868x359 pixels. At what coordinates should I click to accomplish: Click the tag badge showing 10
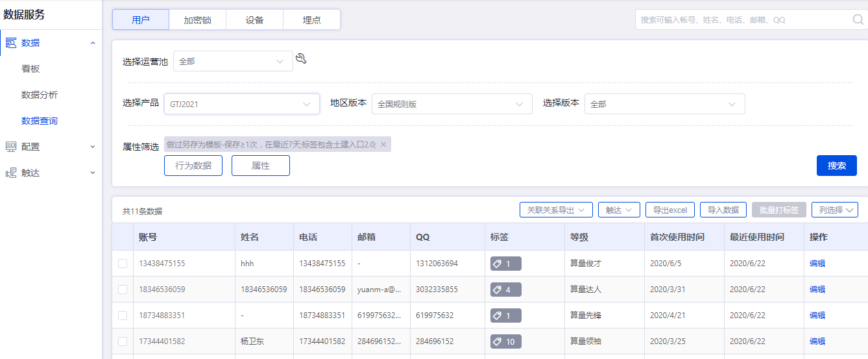click(x=505, y=341)
